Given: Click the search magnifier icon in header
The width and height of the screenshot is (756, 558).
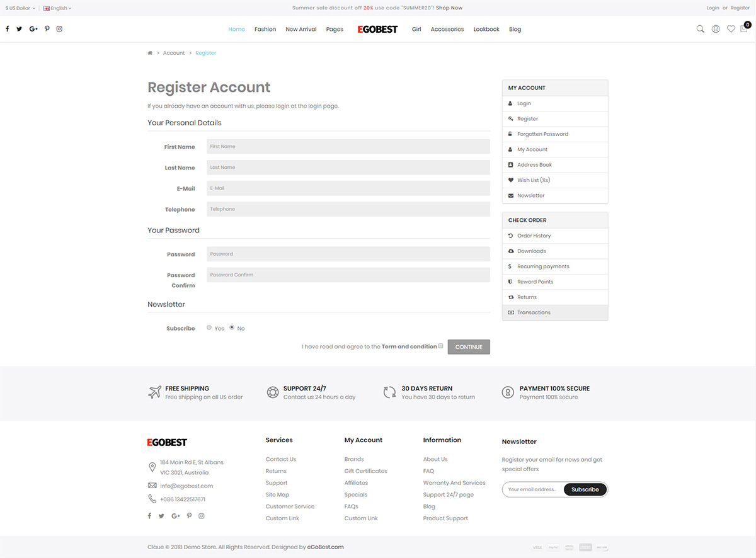Looking at the screenshot, I should click(700, 29).
